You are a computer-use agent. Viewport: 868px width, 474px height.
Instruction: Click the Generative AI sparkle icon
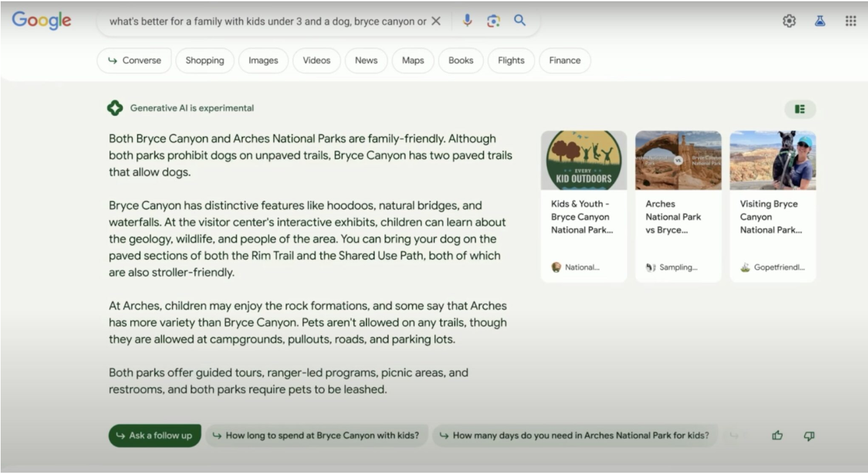115,108
